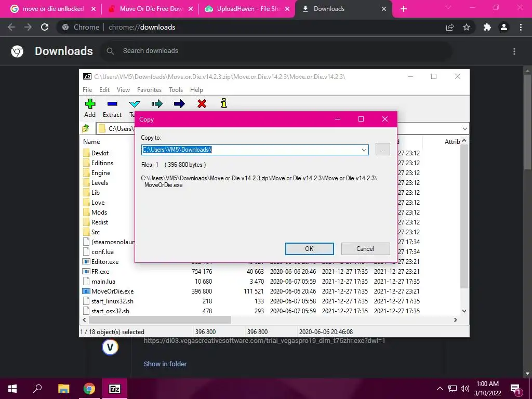Click the 7-Zip horizontal scrollbar thumb
The image size is (532, 399).
tap(160, 320)
